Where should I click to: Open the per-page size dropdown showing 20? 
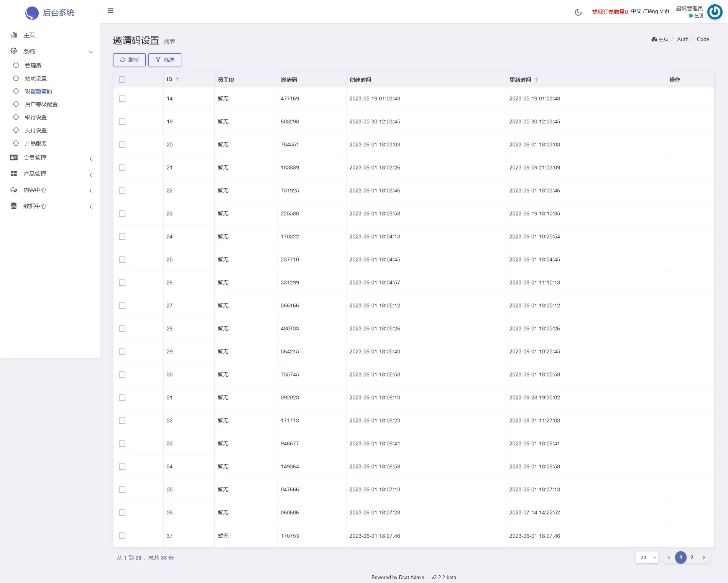tap(647, 557)
